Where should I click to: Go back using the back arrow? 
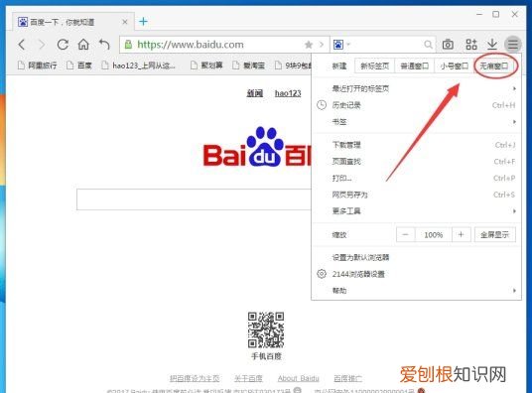click(22, 45)
